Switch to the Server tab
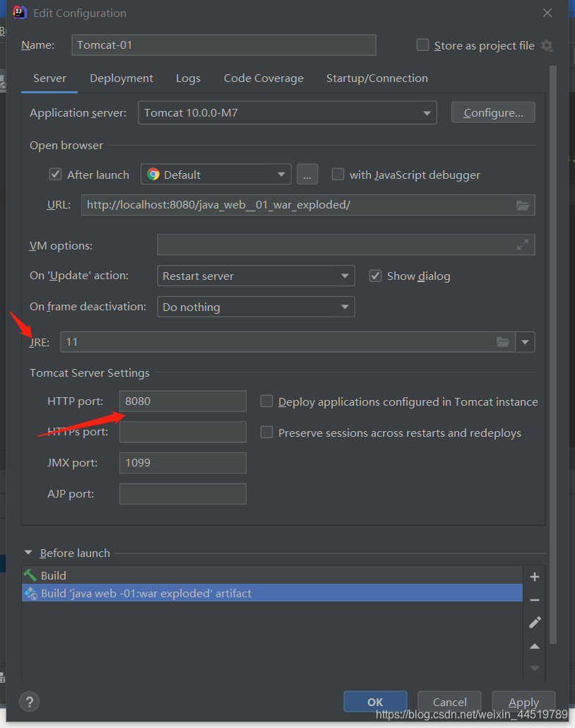This screenshot has height=728, width=575. point(49,78)
